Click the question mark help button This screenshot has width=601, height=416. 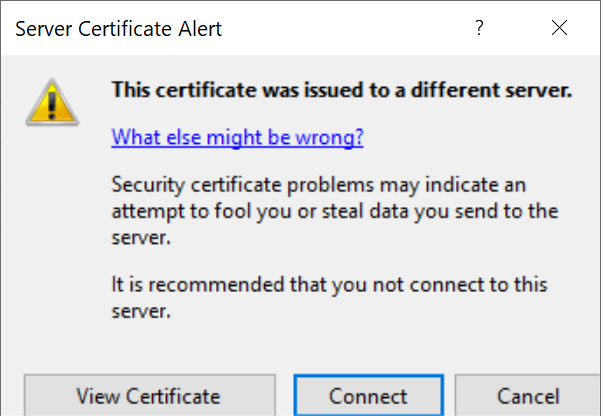pos(480,29)
